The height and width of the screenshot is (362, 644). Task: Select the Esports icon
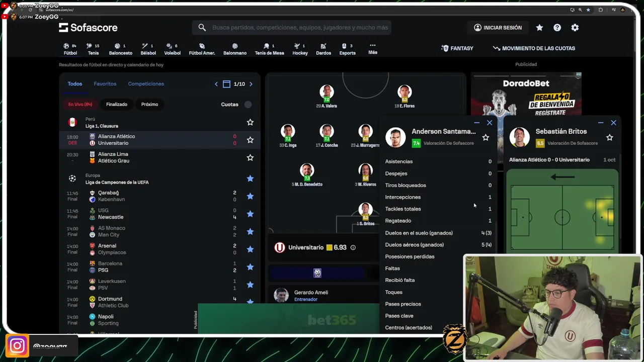click(347, 49)
